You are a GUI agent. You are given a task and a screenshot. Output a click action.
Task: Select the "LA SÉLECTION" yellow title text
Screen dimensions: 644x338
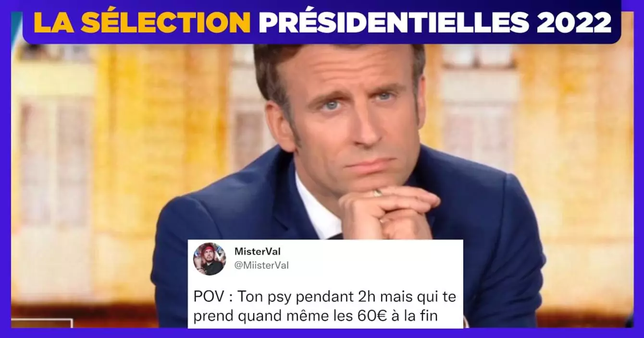143,22
